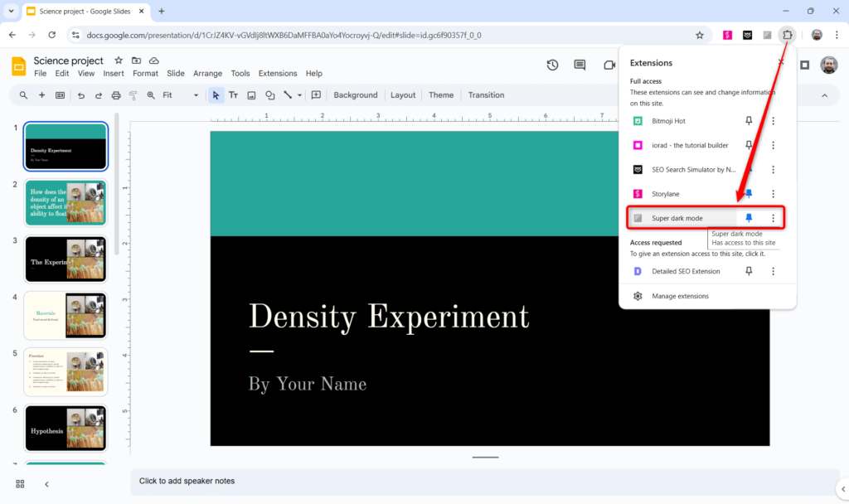This screenshot has height=504, width=849.
Task: Open version history icon
Action: 552,65
